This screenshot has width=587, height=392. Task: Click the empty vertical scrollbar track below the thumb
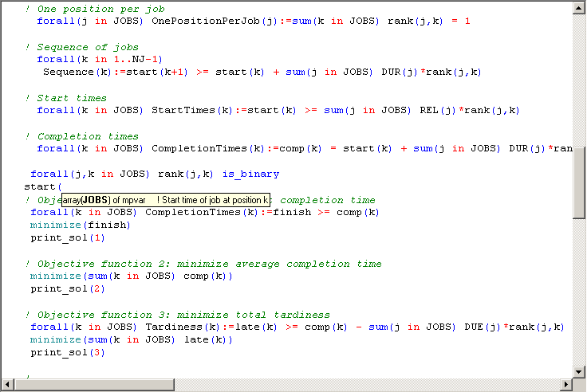[579, 295]
